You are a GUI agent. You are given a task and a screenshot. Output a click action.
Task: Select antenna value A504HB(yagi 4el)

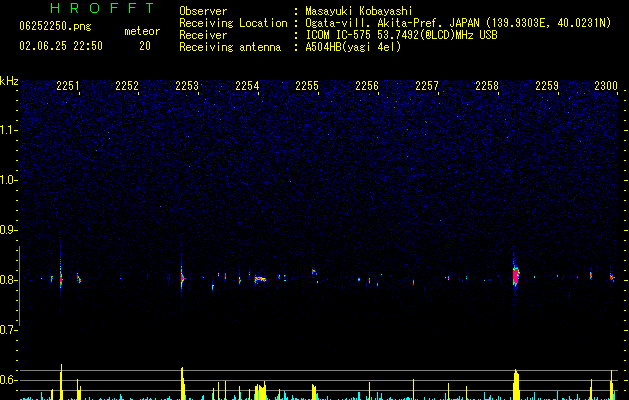point(353,47)
